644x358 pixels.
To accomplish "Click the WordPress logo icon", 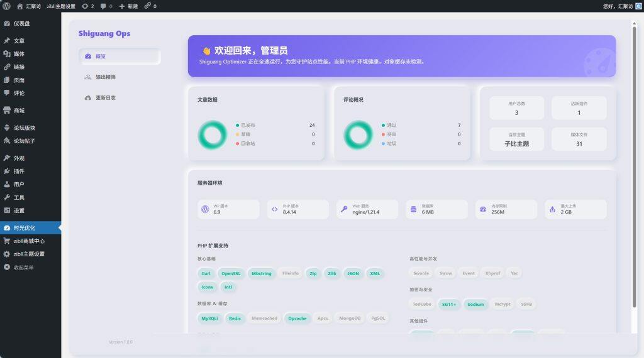I will click(6, 6).
